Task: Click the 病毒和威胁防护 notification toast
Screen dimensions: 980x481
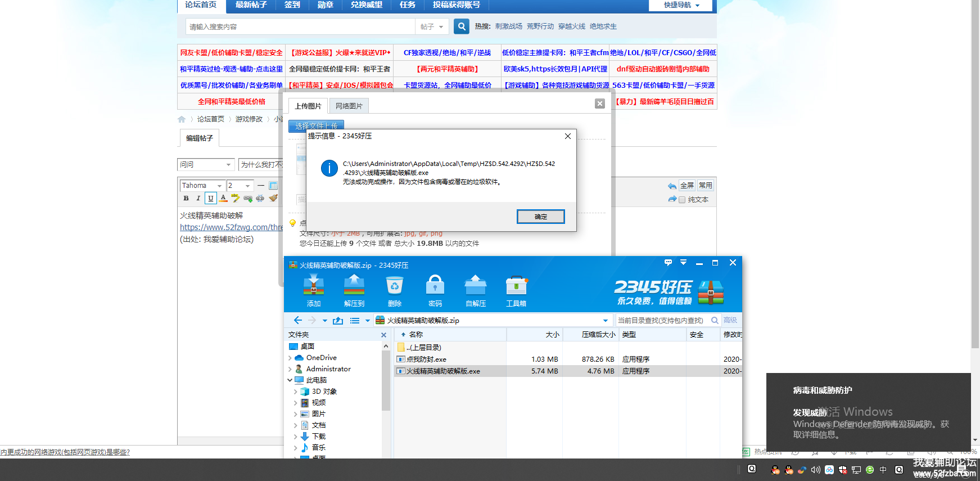Action: coord(869,412)
